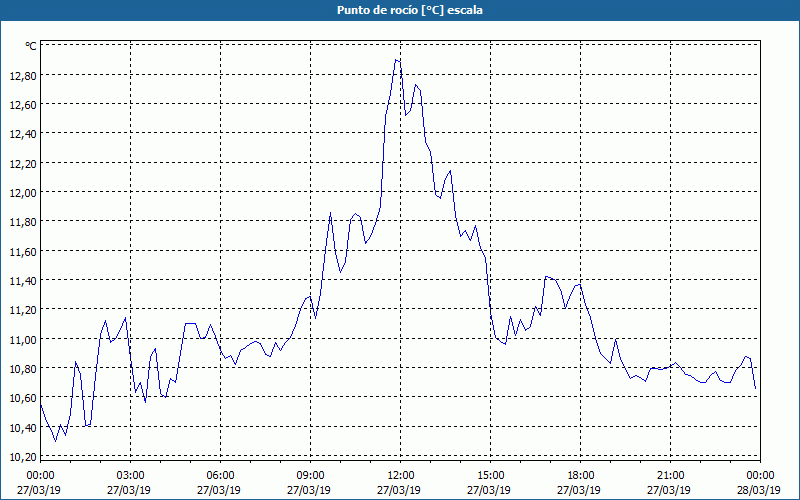Click the °C unit label on axis
Viewport: 800px width, 500px height.
point(31,46)
